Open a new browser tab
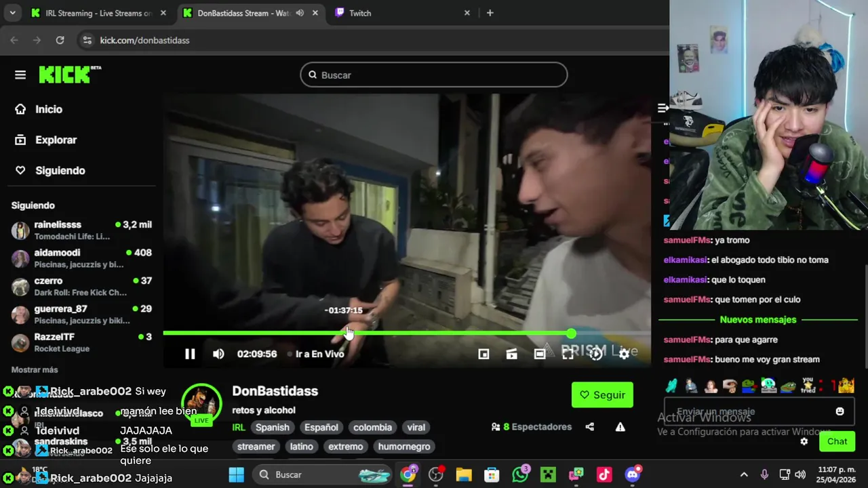This screenshot has height=488, width=868. [490, 13]
